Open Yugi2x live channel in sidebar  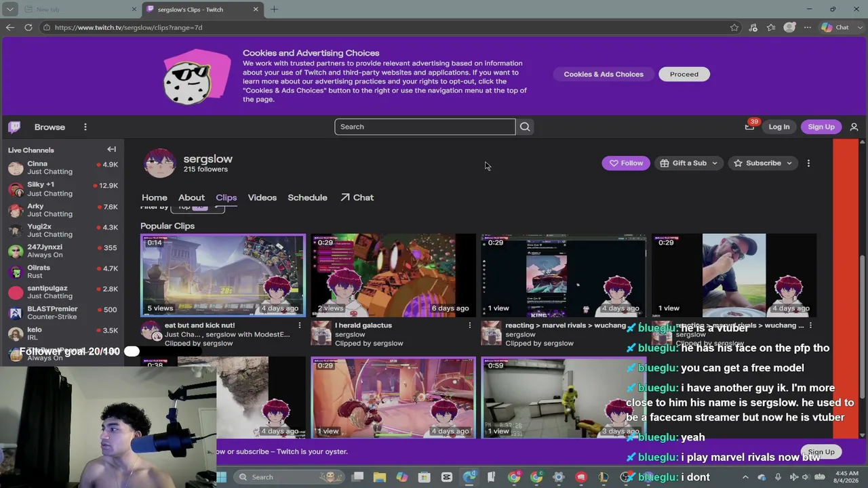tap(62, 230)
